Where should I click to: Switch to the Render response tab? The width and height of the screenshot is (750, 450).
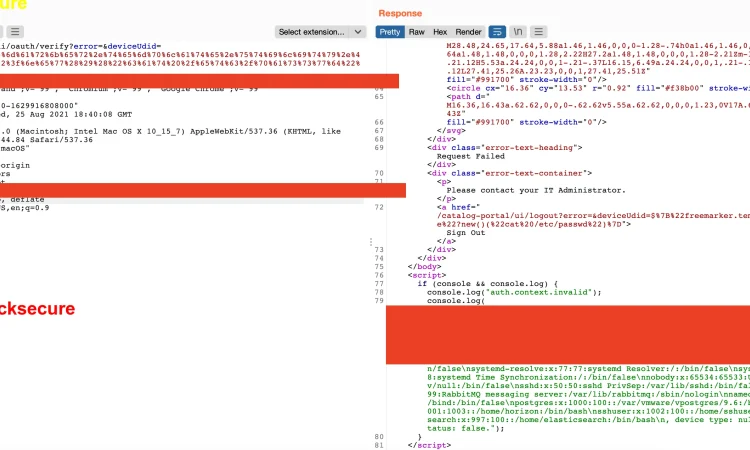468,32
